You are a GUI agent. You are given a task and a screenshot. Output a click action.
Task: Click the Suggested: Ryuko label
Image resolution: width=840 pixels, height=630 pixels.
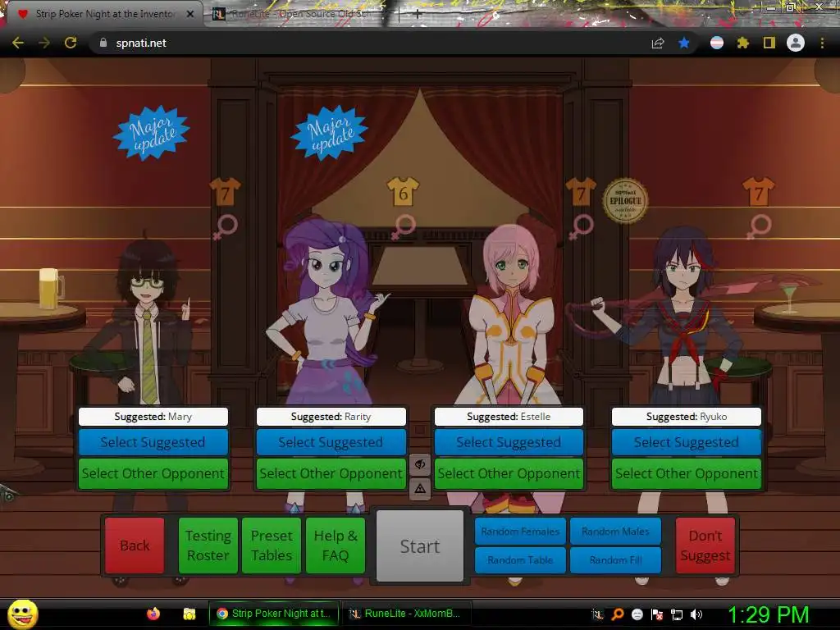[687, 417]
